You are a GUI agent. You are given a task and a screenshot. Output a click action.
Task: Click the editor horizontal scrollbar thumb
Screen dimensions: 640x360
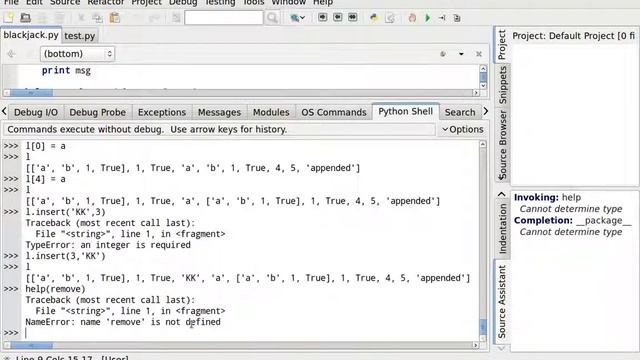[31, 93]
